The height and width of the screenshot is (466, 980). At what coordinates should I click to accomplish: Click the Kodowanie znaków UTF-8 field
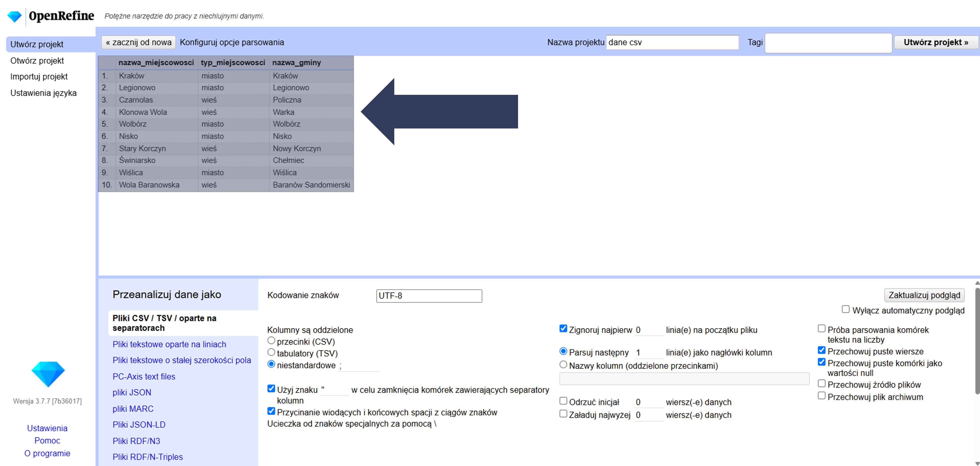(429, 296)
